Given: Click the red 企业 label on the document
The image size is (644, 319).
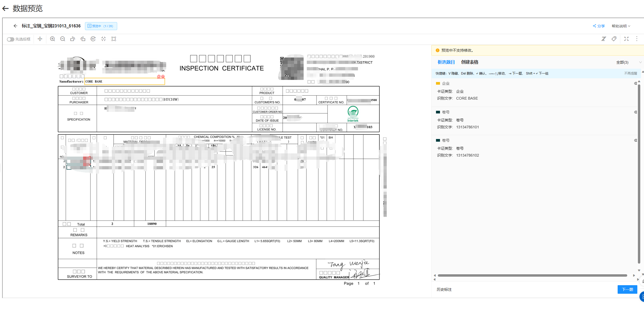Looking at the screenshot, I should (x=161, y=76).
